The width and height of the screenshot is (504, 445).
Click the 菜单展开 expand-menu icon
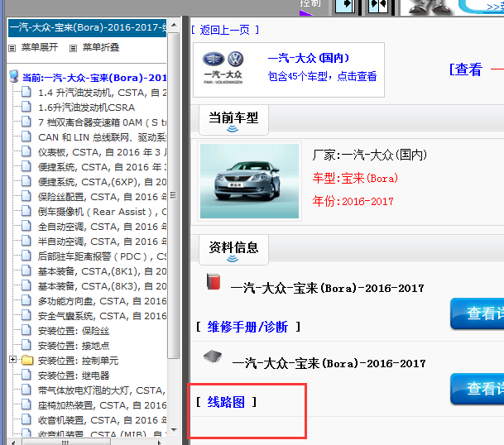point(12,48)
